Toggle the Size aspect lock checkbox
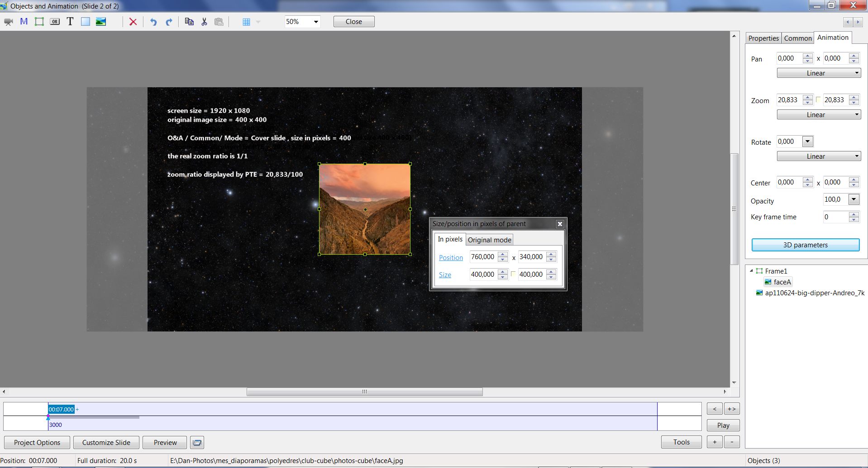 513,274
